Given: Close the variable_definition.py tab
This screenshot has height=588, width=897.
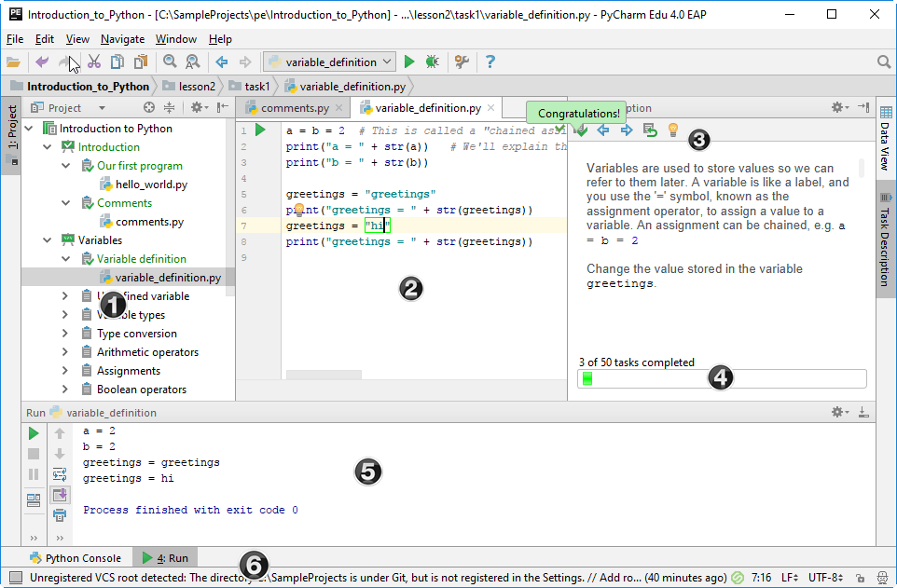Looking at the screenshot, I should 490,107.
